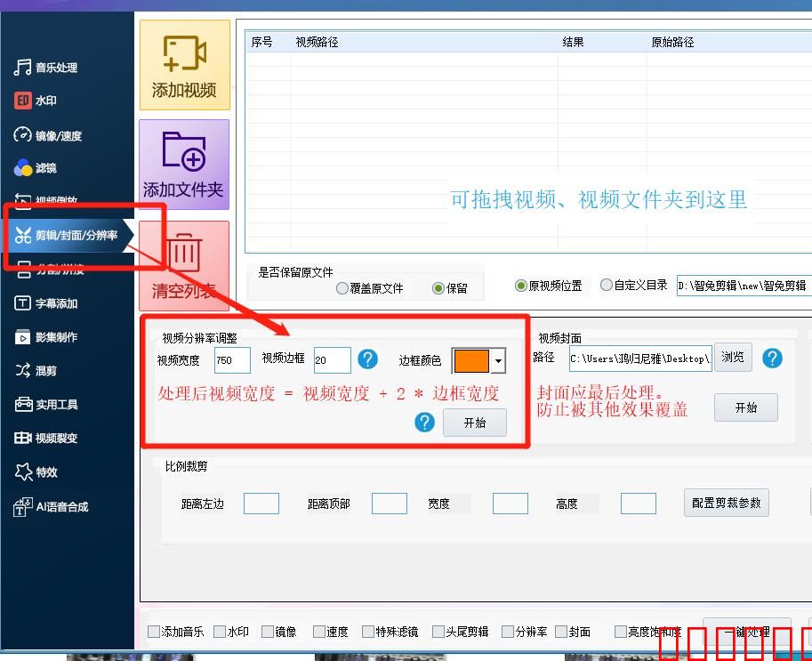Open the 水印 watermark section

coord(36,101)
